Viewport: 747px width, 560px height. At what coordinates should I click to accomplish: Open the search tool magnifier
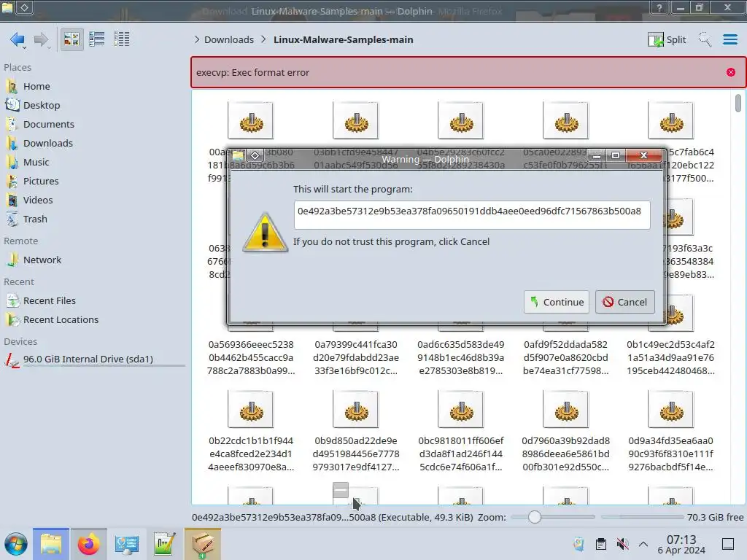click(x=705, y=39)
